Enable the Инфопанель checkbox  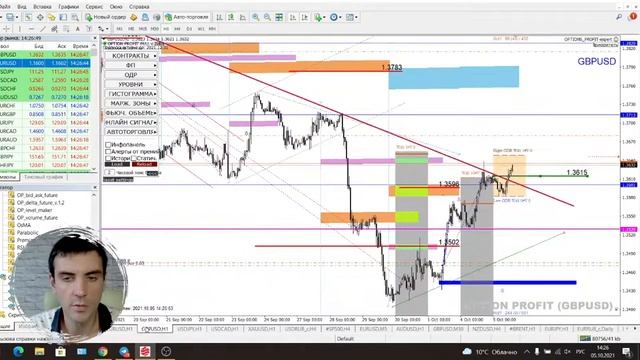point(108,144)
